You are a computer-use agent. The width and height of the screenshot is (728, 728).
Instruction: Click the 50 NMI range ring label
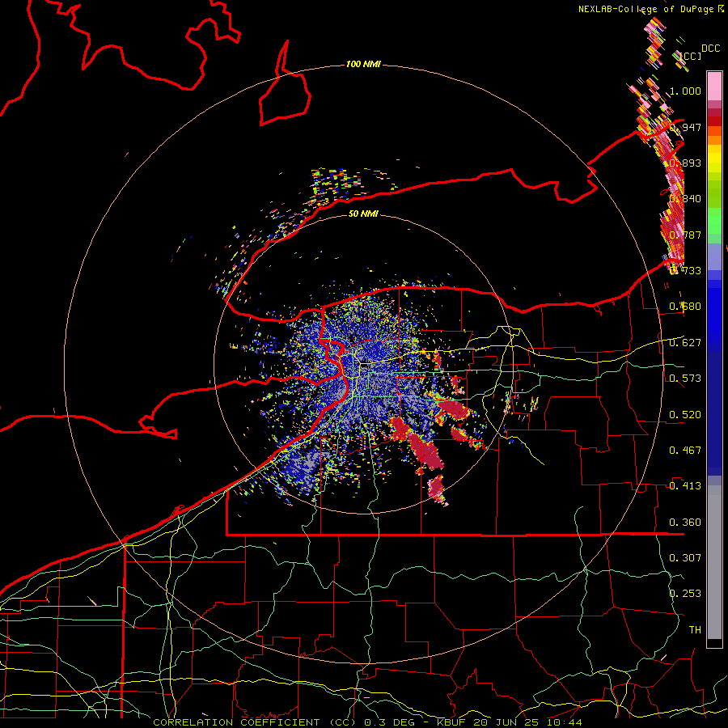tap(363, 214)
